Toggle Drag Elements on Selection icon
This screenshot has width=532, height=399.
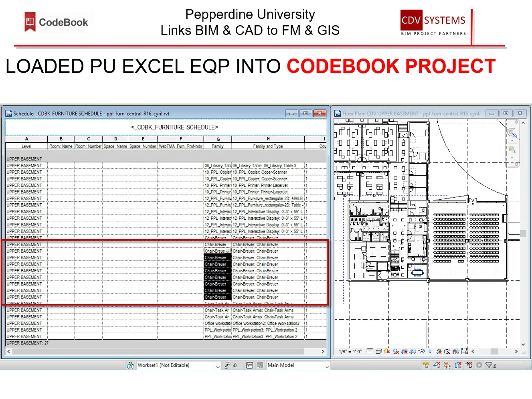[469, 365]
